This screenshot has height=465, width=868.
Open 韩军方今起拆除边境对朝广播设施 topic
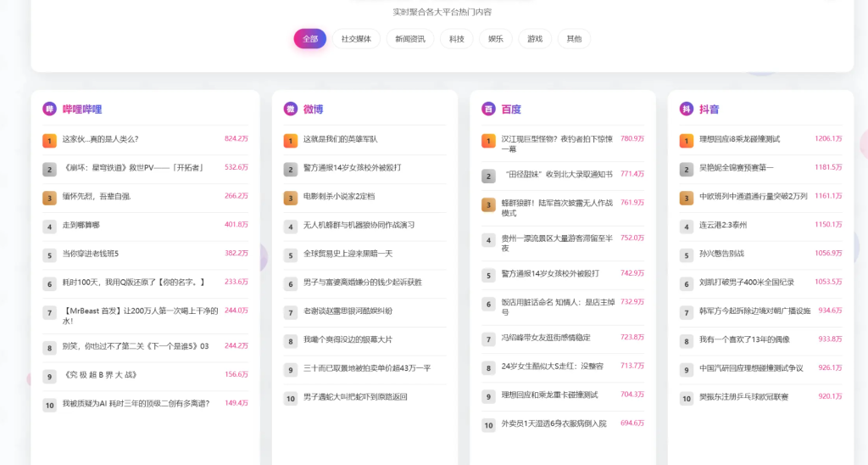click(x=755, y=311)
